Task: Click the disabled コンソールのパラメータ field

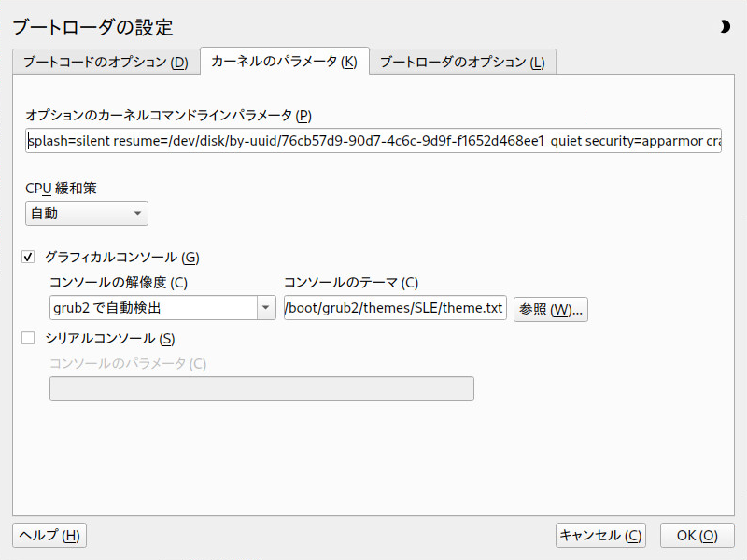Action: (261, 389)
